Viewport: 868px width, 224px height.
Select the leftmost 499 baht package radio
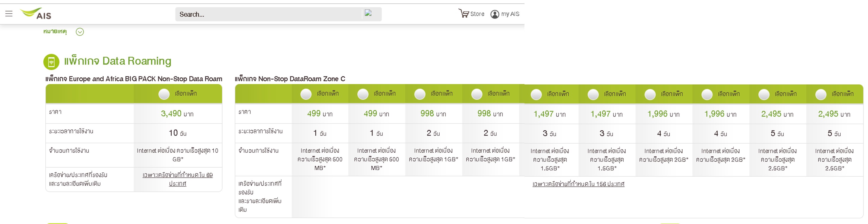306,94
